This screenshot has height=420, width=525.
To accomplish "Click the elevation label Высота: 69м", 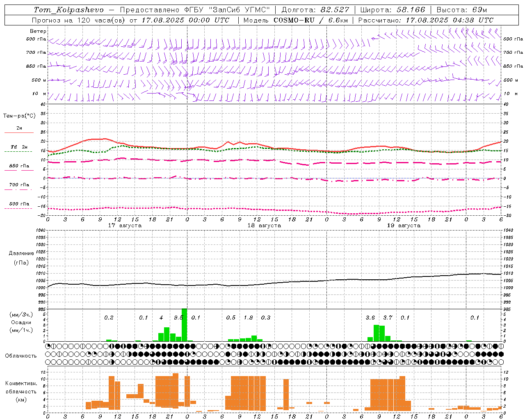I will 462,10.
